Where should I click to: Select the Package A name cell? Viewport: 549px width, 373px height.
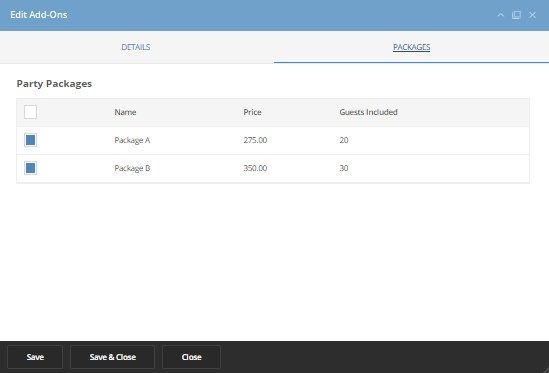pos(132,140)
